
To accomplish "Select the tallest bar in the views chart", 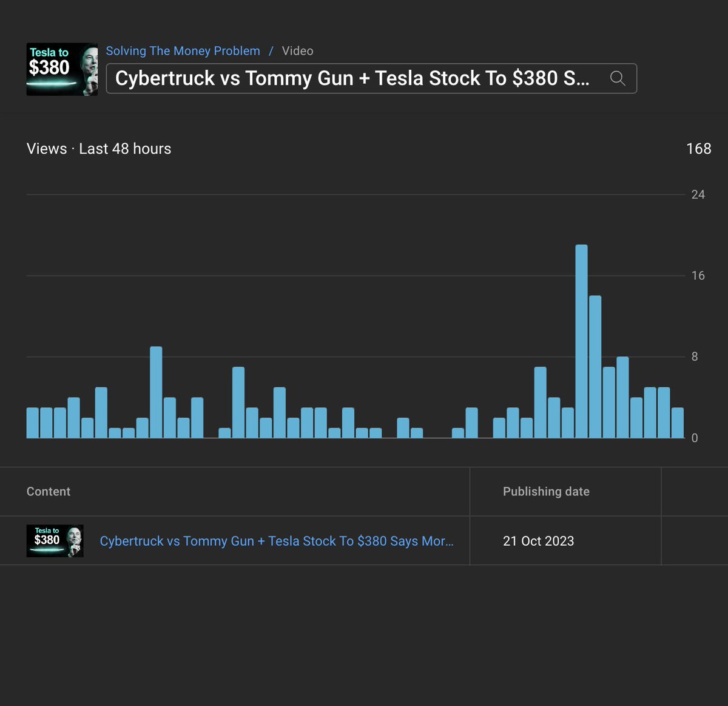I will click(x=581, y=341).
